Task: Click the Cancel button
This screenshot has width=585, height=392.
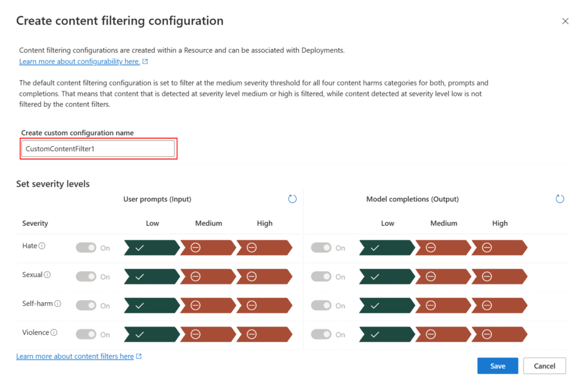Action: (x=544, y=366)
